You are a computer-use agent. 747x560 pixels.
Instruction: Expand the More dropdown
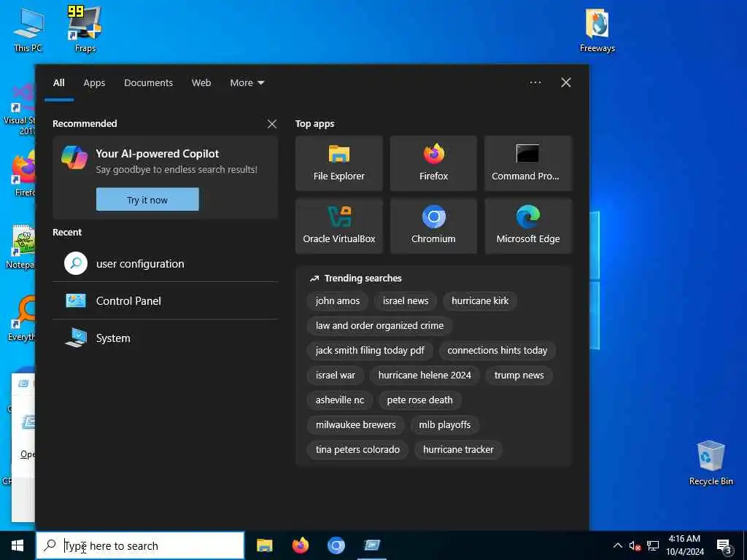[x=247, y=83]
